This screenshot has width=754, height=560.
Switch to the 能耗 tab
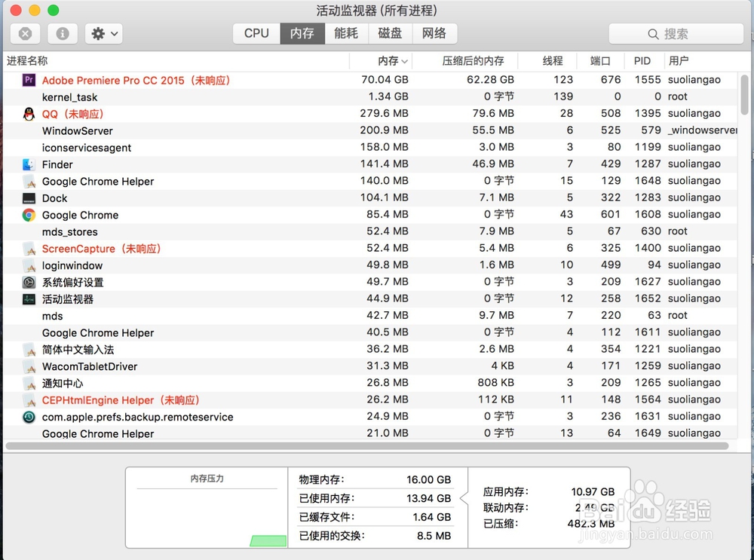(x=346, y=33)
